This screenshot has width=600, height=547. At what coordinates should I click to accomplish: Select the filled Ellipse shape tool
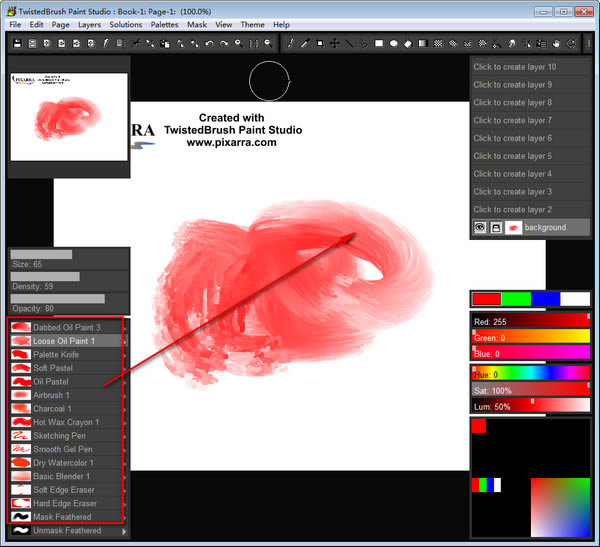click(394, 44)
